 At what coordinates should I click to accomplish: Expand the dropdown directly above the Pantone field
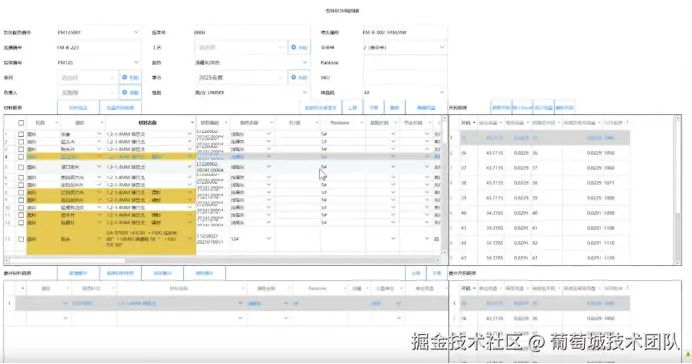(x=442, y=47)
